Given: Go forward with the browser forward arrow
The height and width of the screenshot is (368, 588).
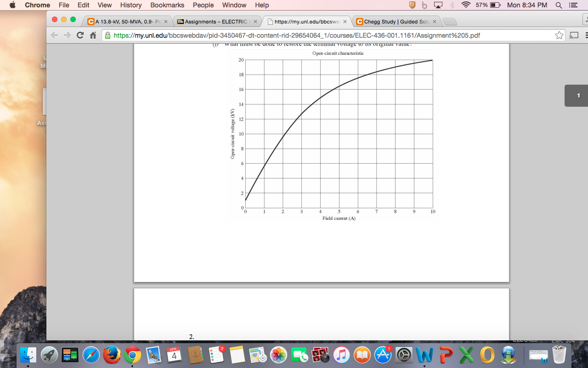Looking at the screenshot, I should point(68,35).
